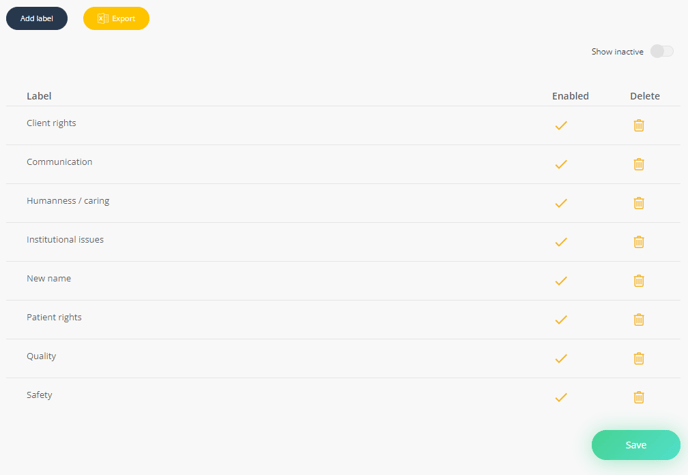Select the New name label text
688x475 pixels.
coord(49,279)
